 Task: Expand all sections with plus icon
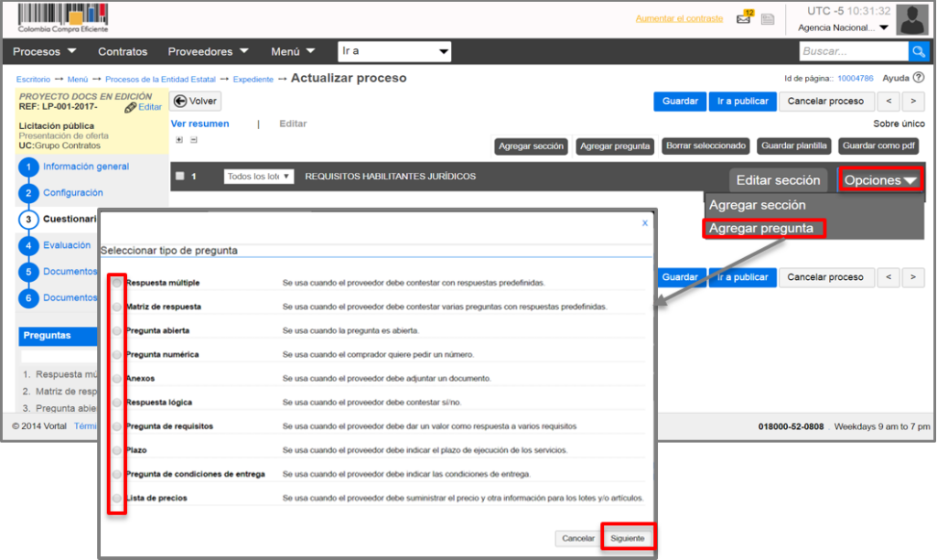coord(179,140)
